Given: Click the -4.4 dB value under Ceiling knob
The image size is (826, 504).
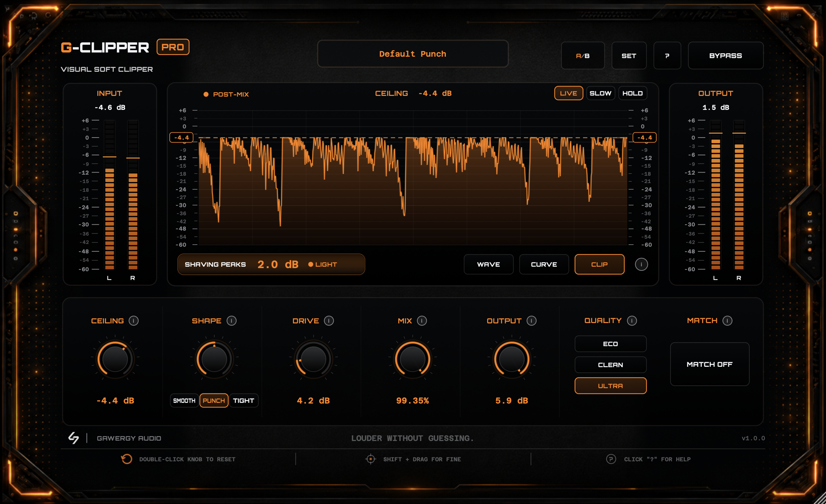Looking at the screenshot, I should (115, 400).
